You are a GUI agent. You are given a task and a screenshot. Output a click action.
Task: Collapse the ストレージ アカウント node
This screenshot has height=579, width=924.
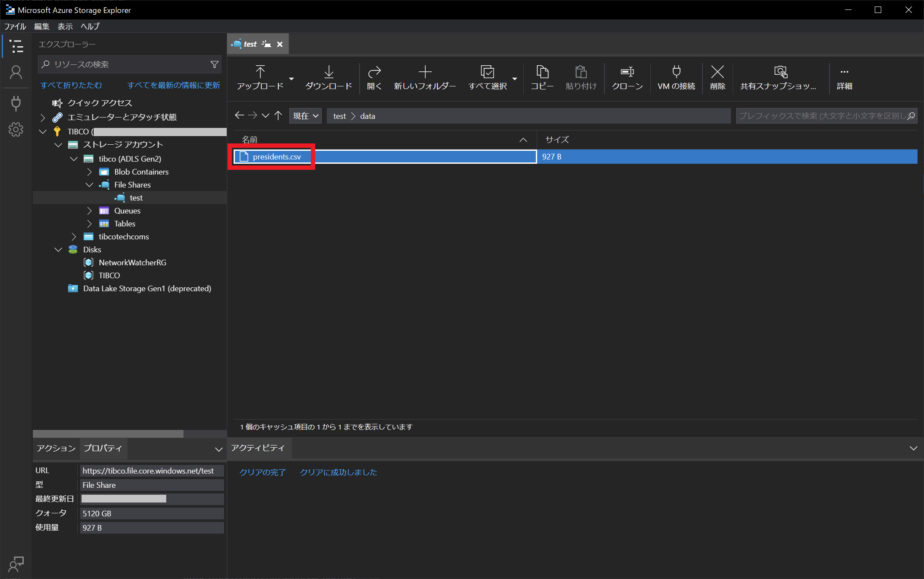(58, 145)
